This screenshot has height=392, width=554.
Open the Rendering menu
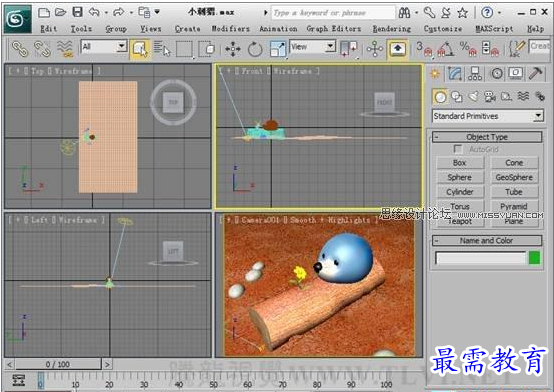click(391, 29)
